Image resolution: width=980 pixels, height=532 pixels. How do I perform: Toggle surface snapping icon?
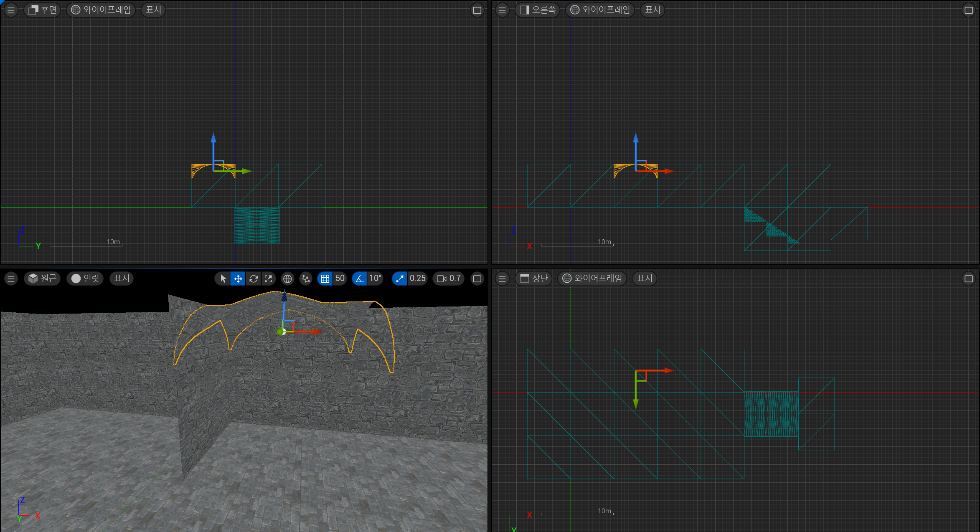(x=306, y=279)
